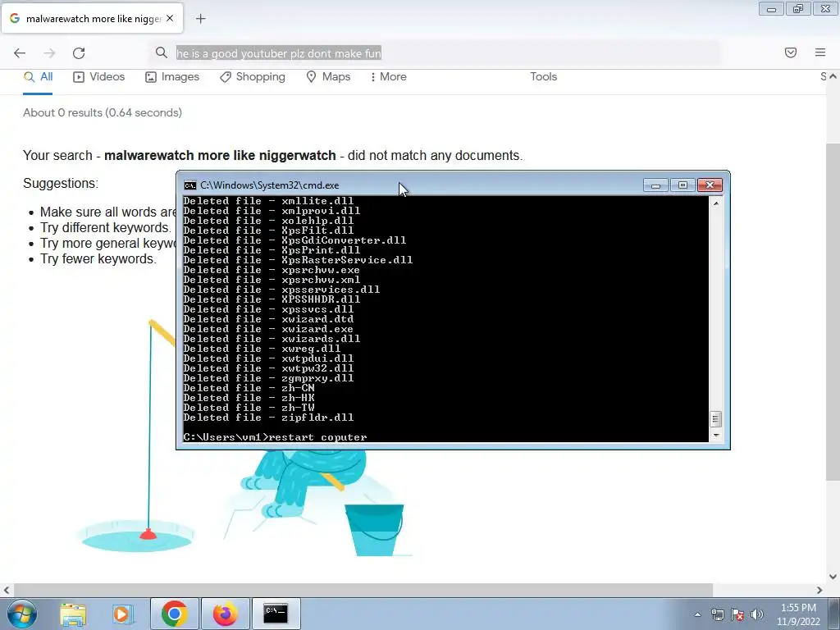Click the Google favicon on the tab

pyautogui.click(x=15, y=18)
